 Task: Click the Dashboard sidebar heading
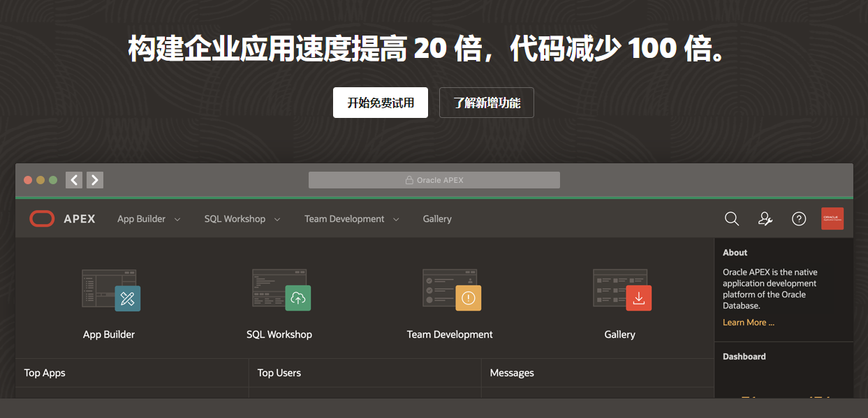click(744, 357)
